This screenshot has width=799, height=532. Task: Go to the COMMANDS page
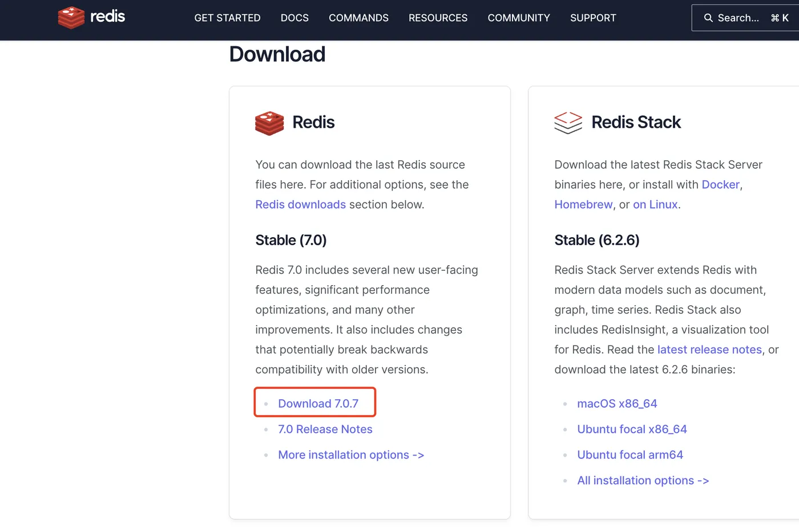[358, 18]
